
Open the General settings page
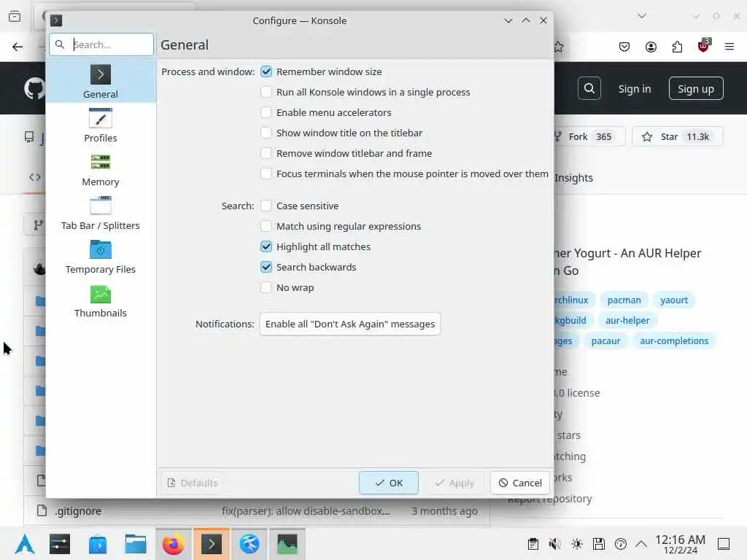[x=101, y=82]
